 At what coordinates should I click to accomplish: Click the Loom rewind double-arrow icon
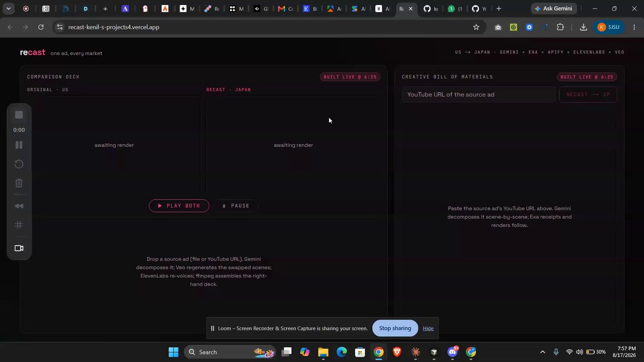[19, 206]
